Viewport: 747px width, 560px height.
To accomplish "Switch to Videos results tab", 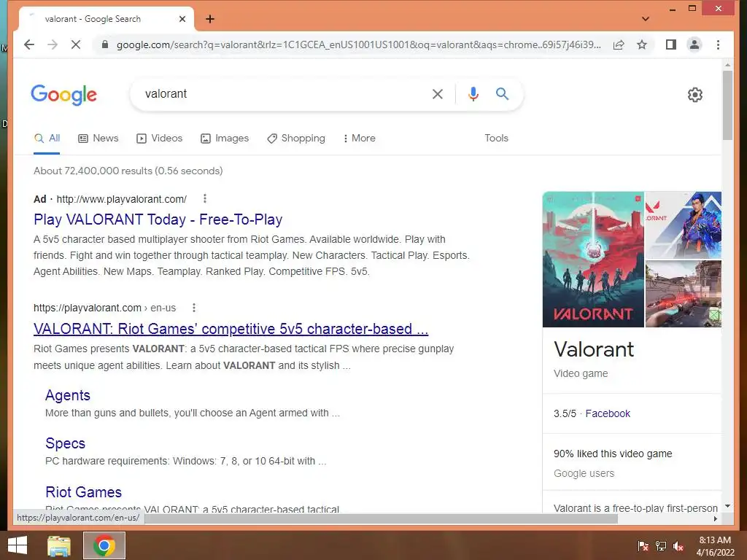I will tap(160, 138).
